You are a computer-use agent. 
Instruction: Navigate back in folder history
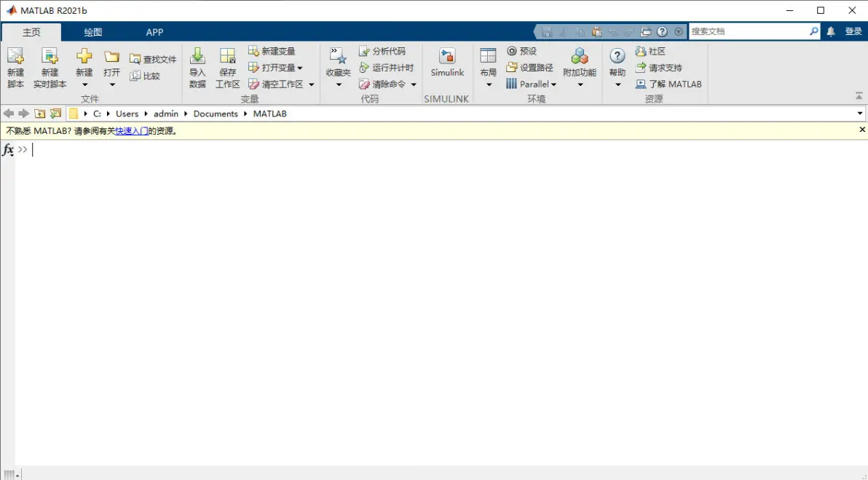pyautogui.click(x=8, y=114)
